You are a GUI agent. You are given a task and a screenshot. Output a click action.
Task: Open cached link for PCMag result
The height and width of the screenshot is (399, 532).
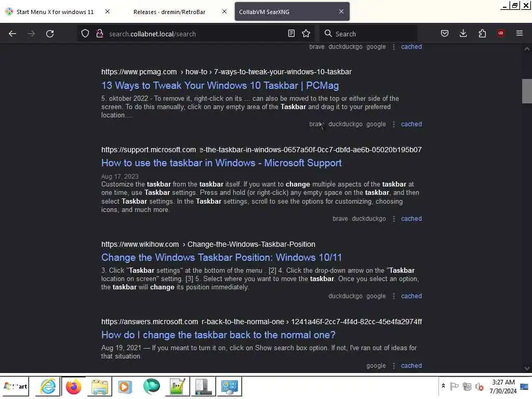click(411, 124)
